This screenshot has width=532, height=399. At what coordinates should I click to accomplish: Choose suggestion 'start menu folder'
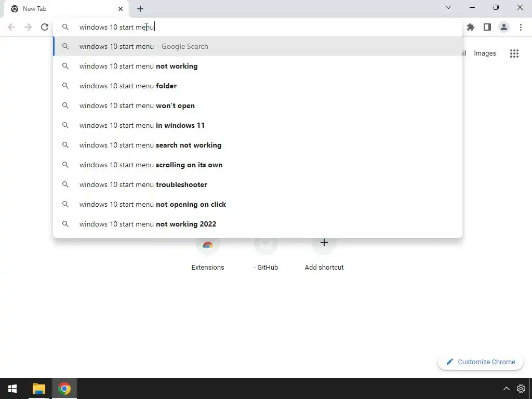(x=258, y=86)
